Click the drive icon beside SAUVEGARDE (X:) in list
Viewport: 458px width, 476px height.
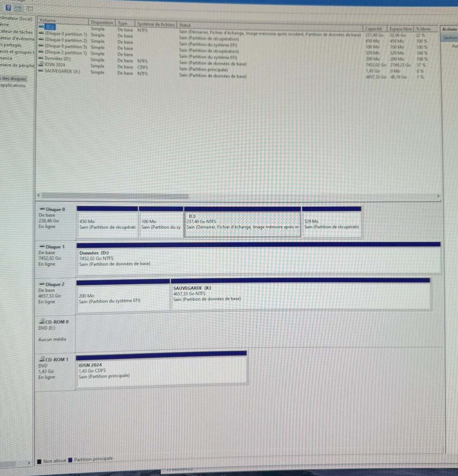(41, 71)
